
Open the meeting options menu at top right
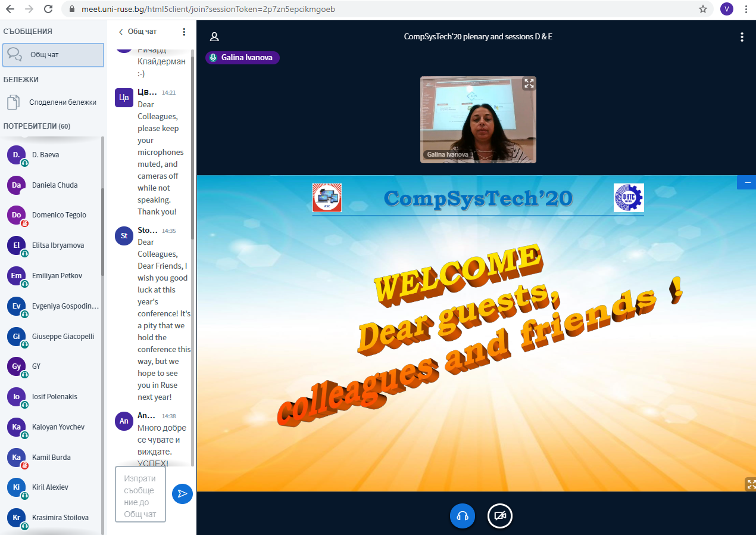(x=742, y=37)
